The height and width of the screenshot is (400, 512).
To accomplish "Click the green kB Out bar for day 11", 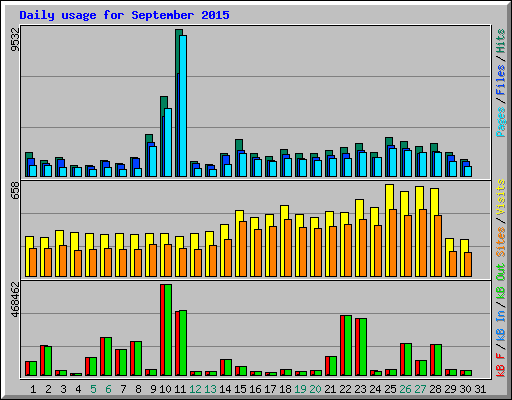I will pos(183,343).
